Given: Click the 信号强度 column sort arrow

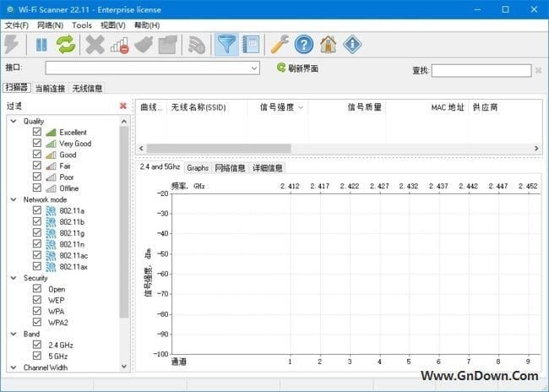Looking at the screenshot, I should pos(301,107).
